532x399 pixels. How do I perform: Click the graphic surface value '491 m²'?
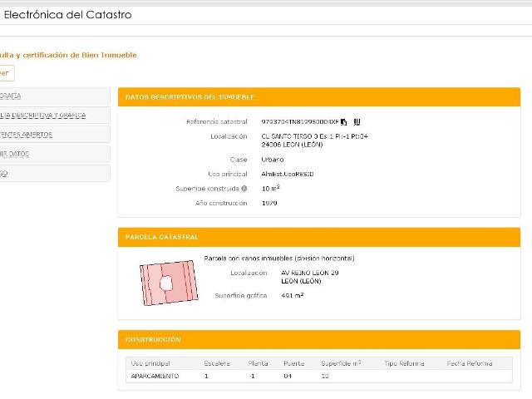tap(292, 295)
